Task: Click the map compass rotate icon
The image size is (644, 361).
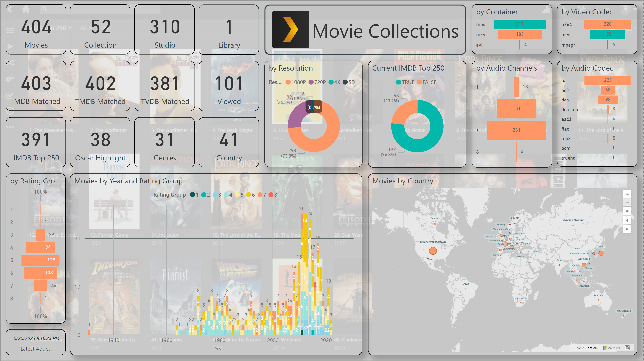Action: (627, 220)
